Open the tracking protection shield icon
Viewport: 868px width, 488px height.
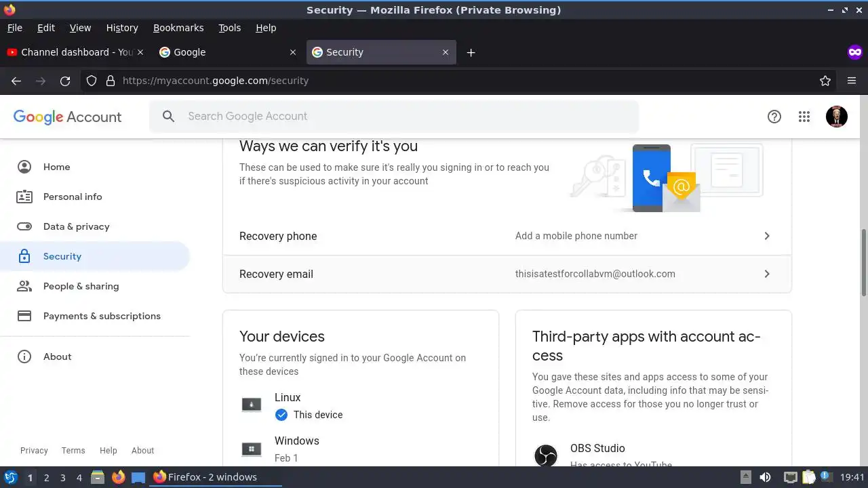pyautogui.click(x=92, y=81)
